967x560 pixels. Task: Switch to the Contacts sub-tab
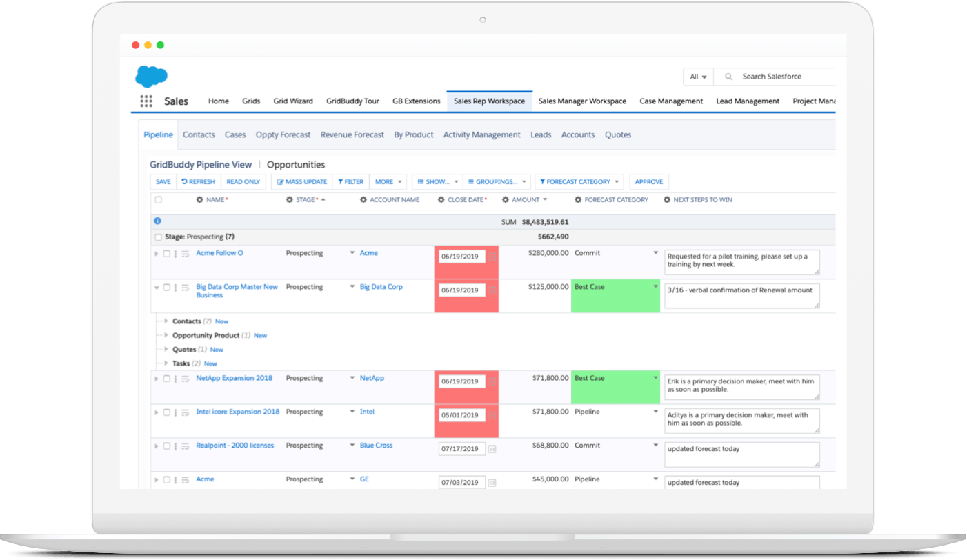[199, 135]
